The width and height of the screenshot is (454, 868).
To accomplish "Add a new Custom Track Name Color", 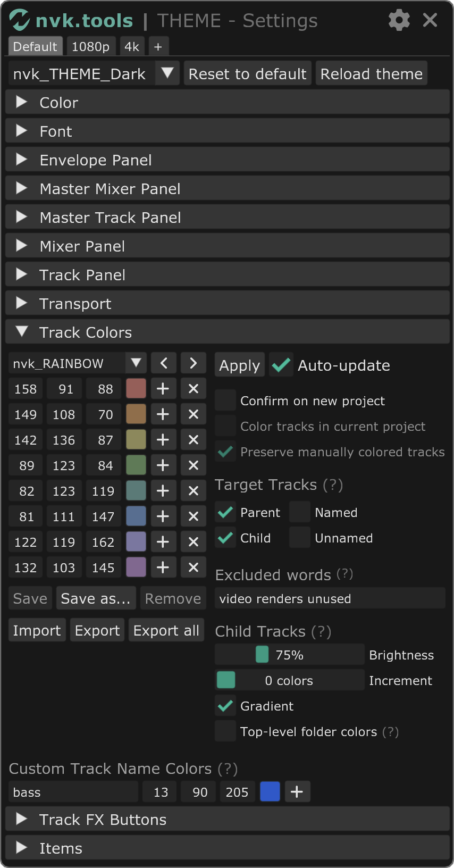I will point(297,791).
